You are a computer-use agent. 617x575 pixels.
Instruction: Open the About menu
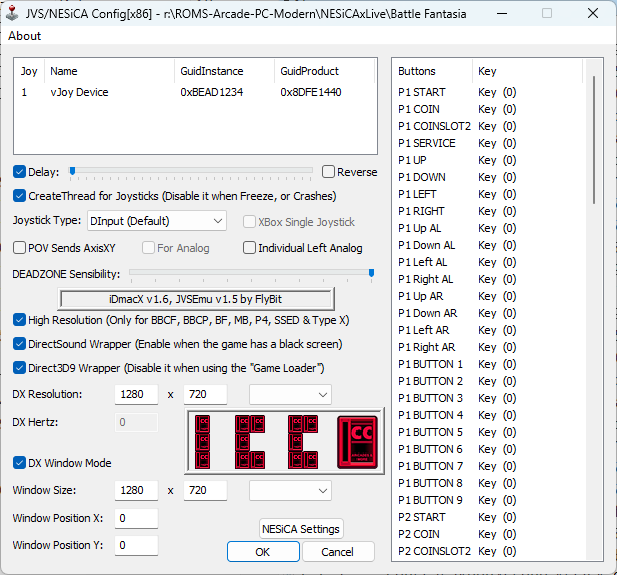click(x=24, y=36)
